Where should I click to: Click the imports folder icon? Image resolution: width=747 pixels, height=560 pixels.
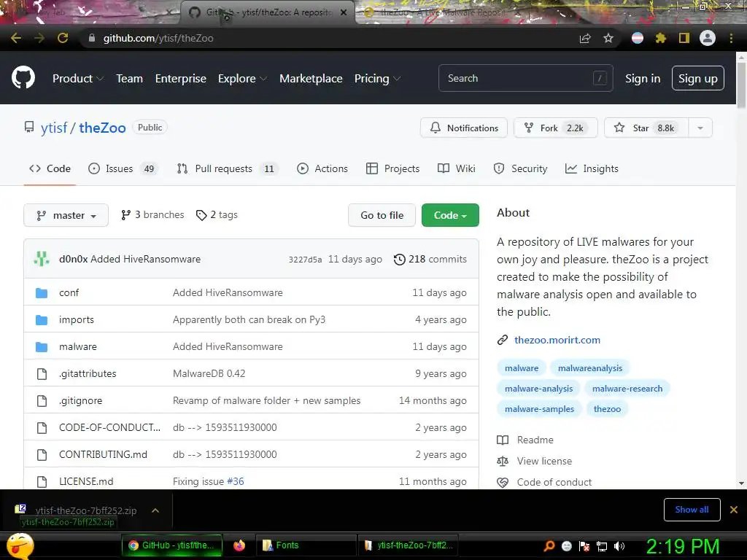42,320
